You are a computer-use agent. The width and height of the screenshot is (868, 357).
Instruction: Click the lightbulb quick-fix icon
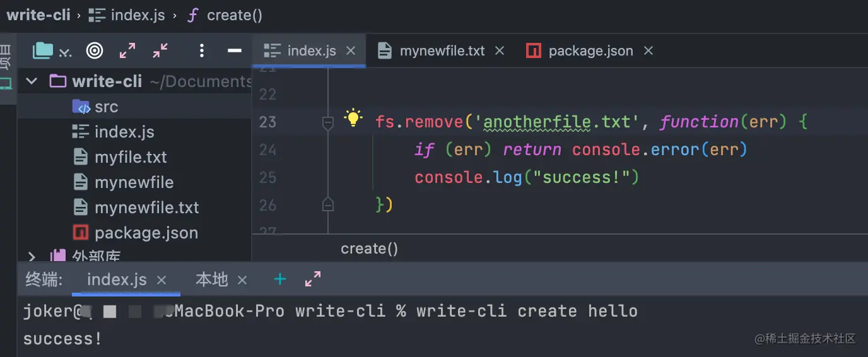pos(353,119)
